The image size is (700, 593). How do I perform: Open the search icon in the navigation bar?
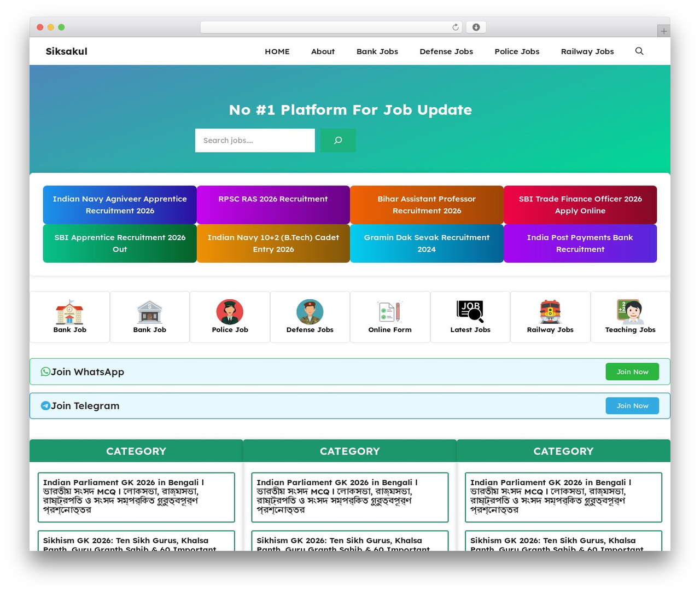639,51
